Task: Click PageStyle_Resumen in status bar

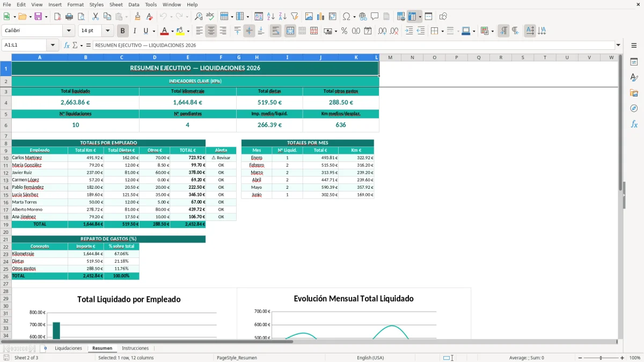Action: 237,358
